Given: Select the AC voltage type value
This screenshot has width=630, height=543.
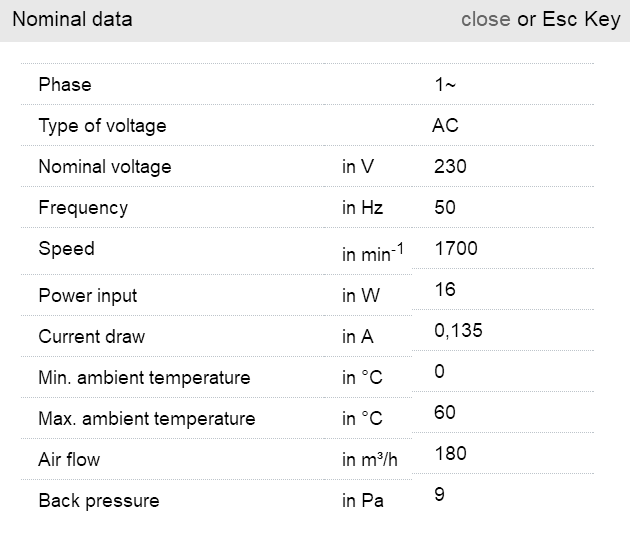Looking at the screenshot, I should pyautogui.click(x=445, y=126).
